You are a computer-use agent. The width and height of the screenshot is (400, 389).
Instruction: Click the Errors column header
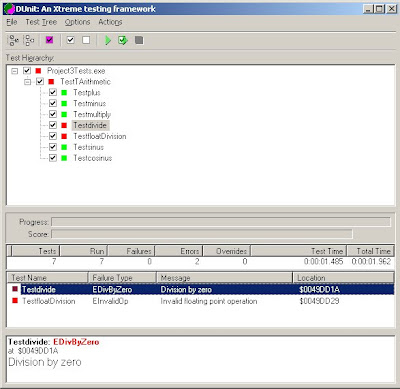[x=179, y=251]
